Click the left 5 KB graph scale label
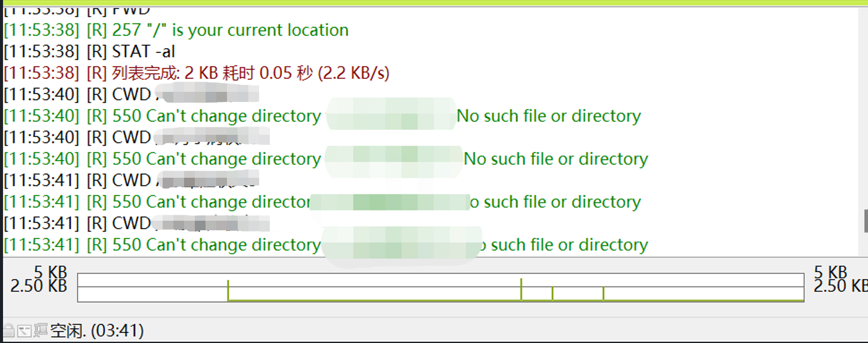 tap(51, 273)
